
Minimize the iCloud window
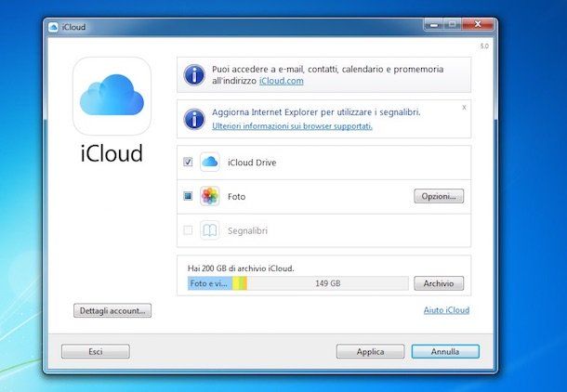click(x=434, y=24)
